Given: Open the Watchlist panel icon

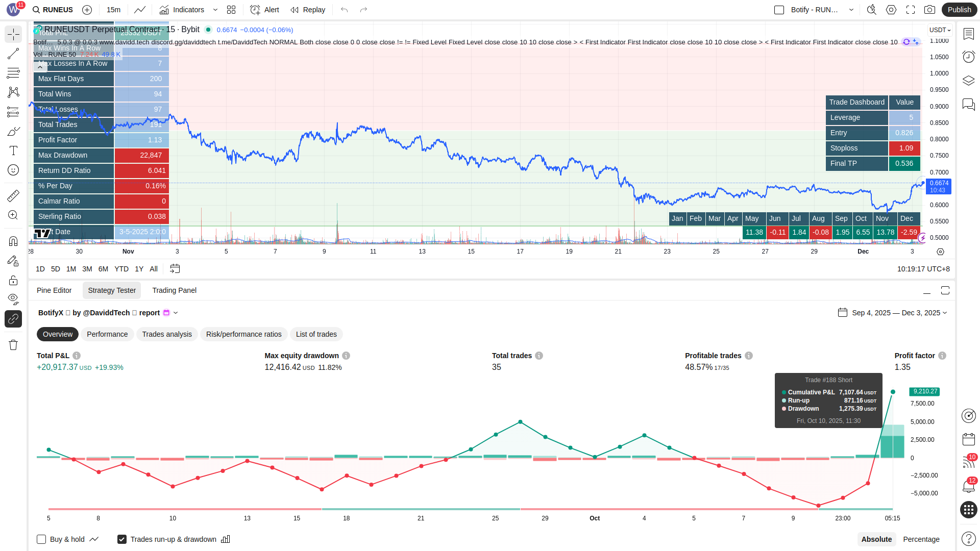Looking at the screenshot, I should [x=968, y=34].
